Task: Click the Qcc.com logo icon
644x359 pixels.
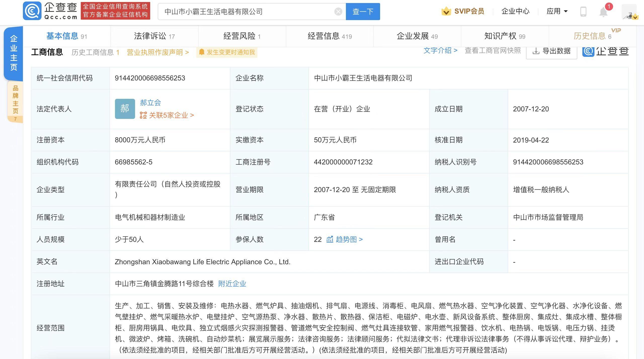Action: pyautogui.click(x=32, y=11)
